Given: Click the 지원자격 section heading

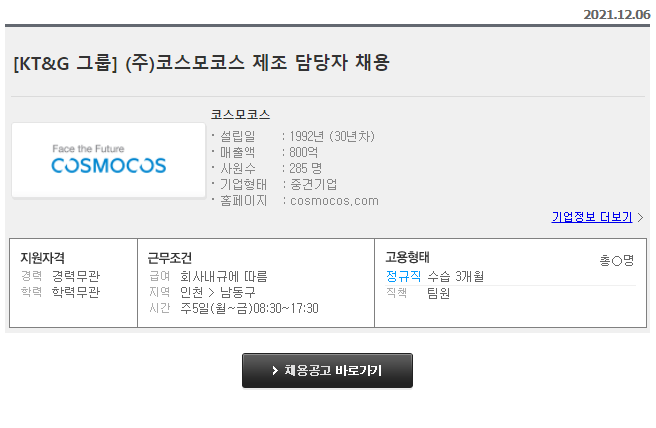Looking at the screenshot, I should tap(43, 258).
